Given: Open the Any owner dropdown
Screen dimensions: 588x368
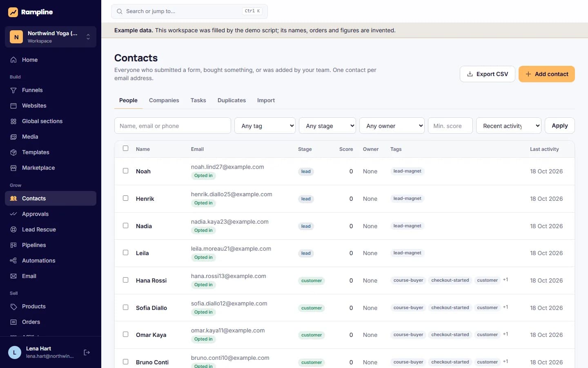Looking at the screenshot, I should 392,126.
